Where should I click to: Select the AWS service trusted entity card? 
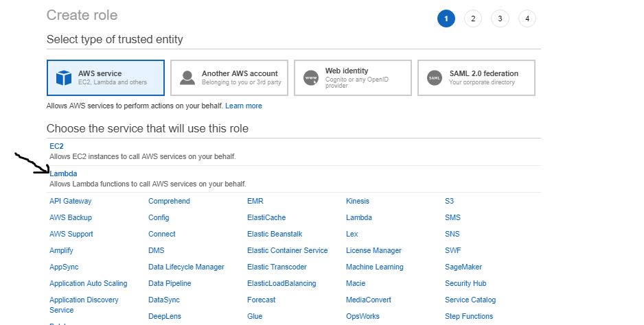pyautogui.click(x=106, y=77)
